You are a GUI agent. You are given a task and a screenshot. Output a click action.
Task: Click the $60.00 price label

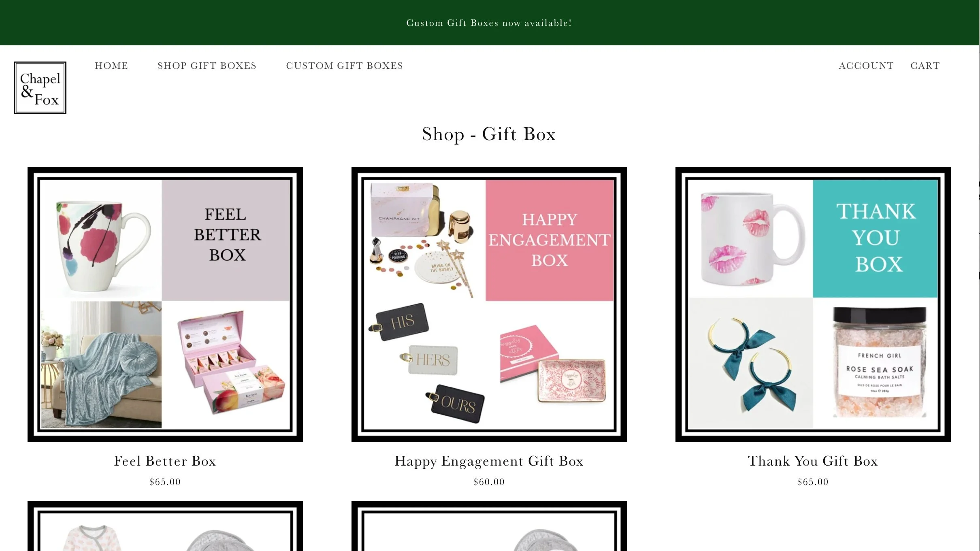[489, 482]
